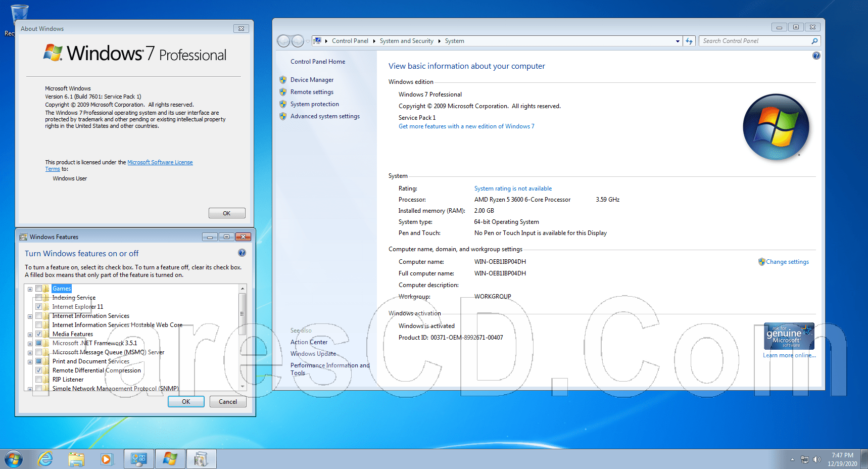Open Control Panel Home link
Screen dimensions: 868x469
[x=318, y=62]
